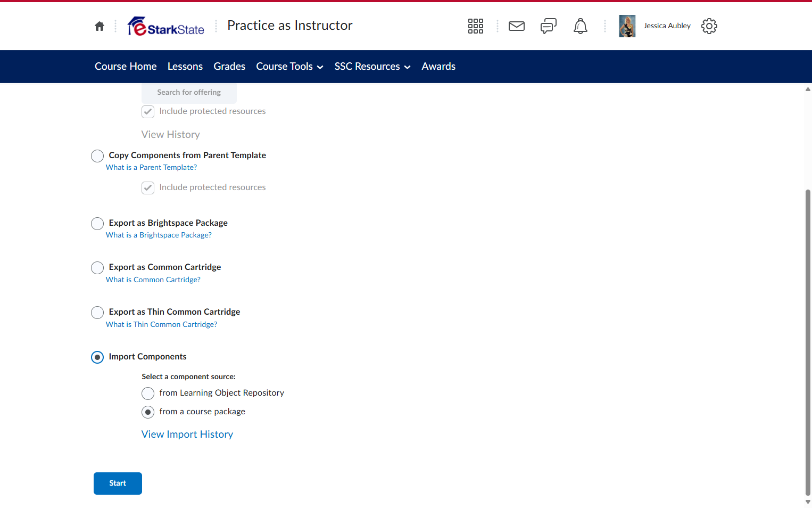Open the message alerts envelope icon

[517, 26]
